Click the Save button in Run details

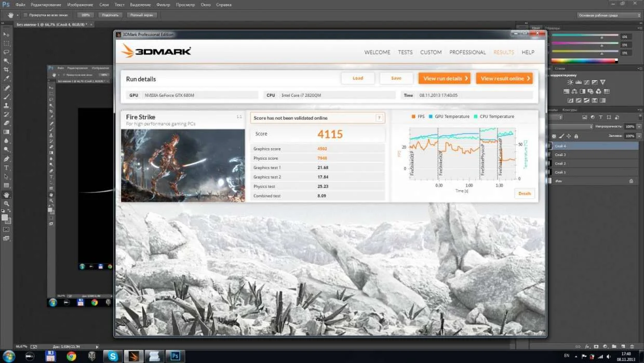point(396,78)
